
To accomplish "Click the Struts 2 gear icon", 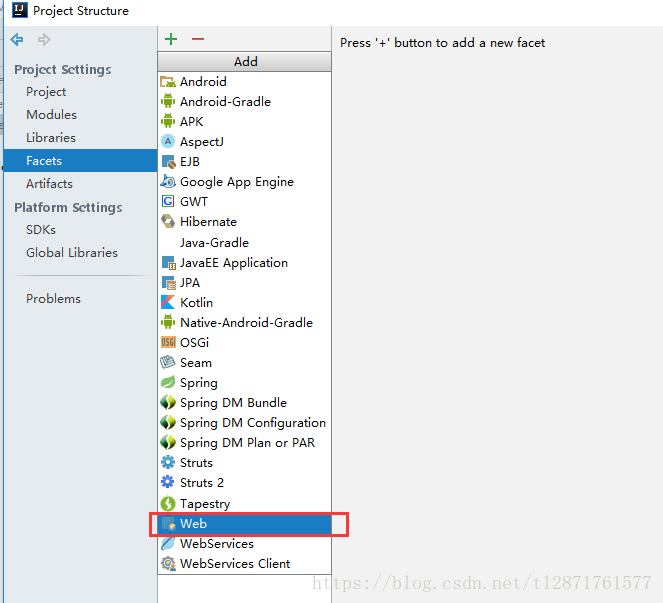I will (168, 482).
